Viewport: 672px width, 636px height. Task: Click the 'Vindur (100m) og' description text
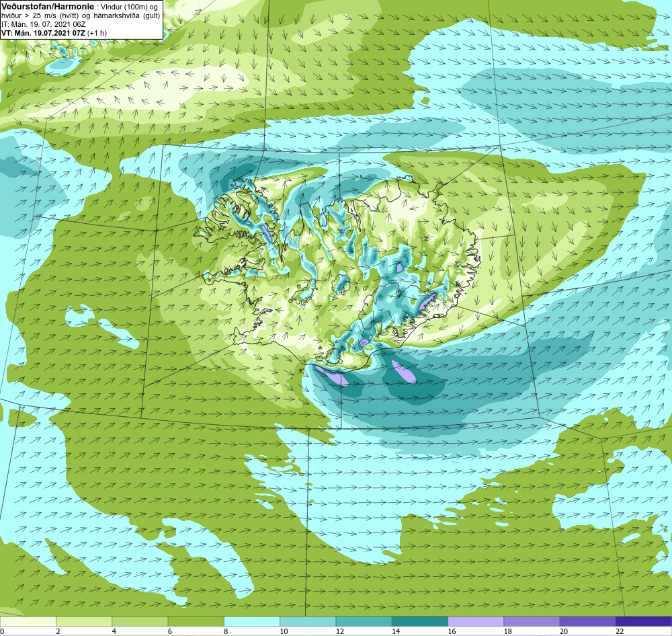[x=129, y=7]
